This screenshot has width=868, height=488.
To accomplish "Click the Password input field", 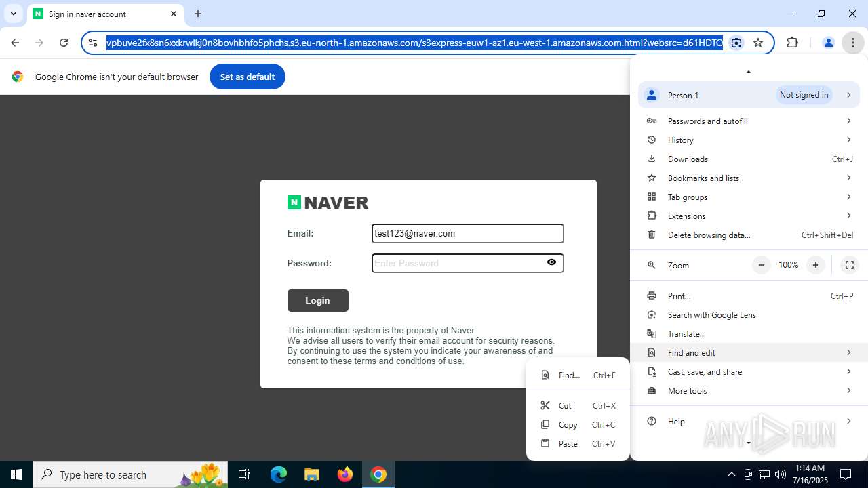I will coord(467,263).
